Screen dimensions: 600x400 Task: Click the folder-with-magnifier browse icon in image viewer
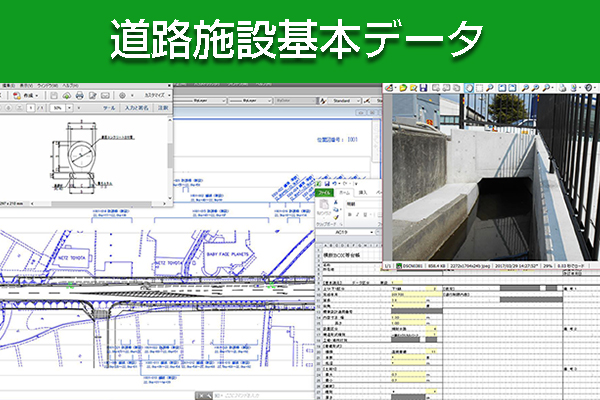click(413, 88)
